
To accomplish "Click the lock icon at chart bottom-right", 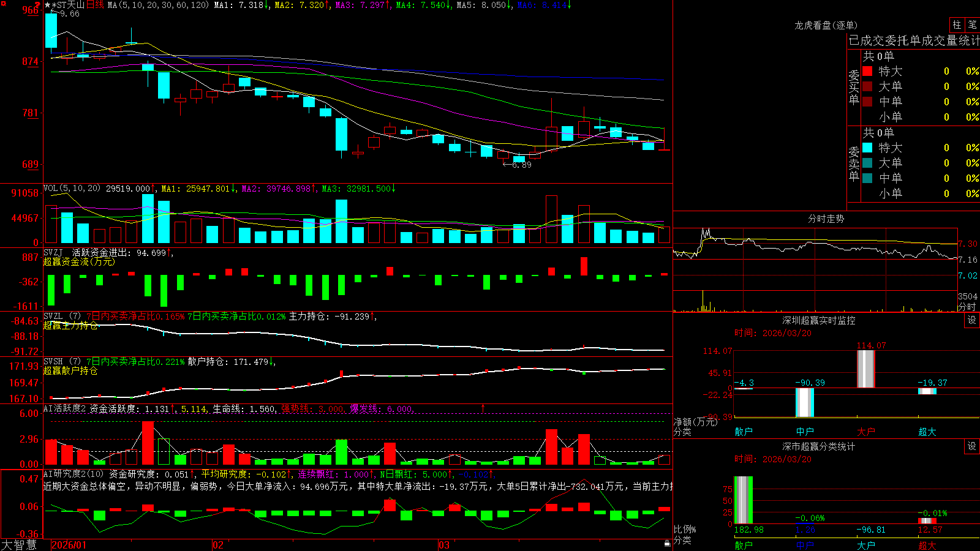I will point(668,543).
